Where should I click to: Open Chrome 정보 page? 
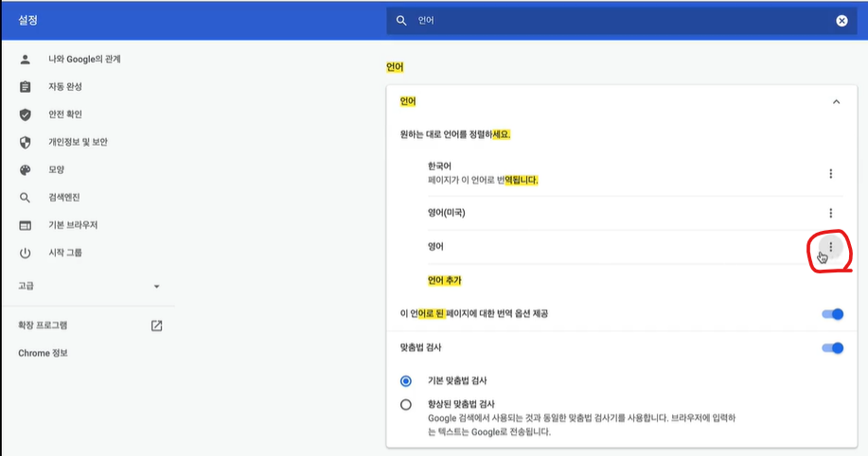(43, 353)
